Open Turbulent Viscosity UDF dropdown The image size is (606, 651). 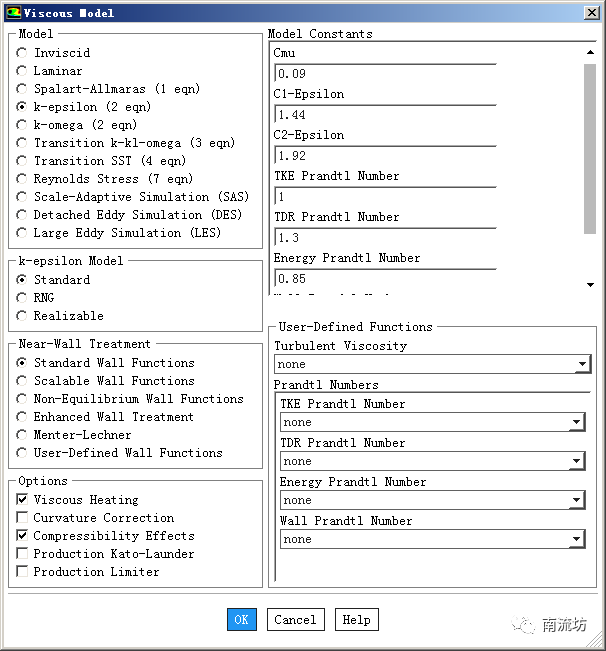(433, 365)
